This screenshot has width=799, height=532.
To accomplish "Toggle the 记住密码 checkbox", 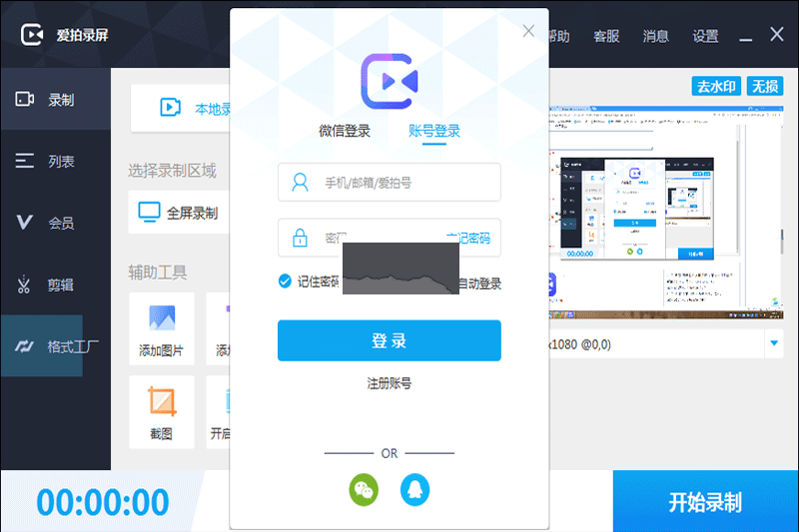I will (x=285, y=281).
